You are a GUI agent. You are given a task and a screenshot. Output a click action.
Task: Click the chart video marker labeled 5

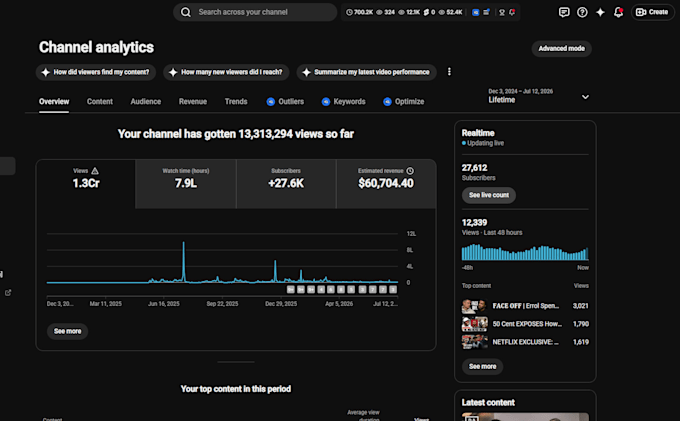pyautogui.click(x=351, y=289)
